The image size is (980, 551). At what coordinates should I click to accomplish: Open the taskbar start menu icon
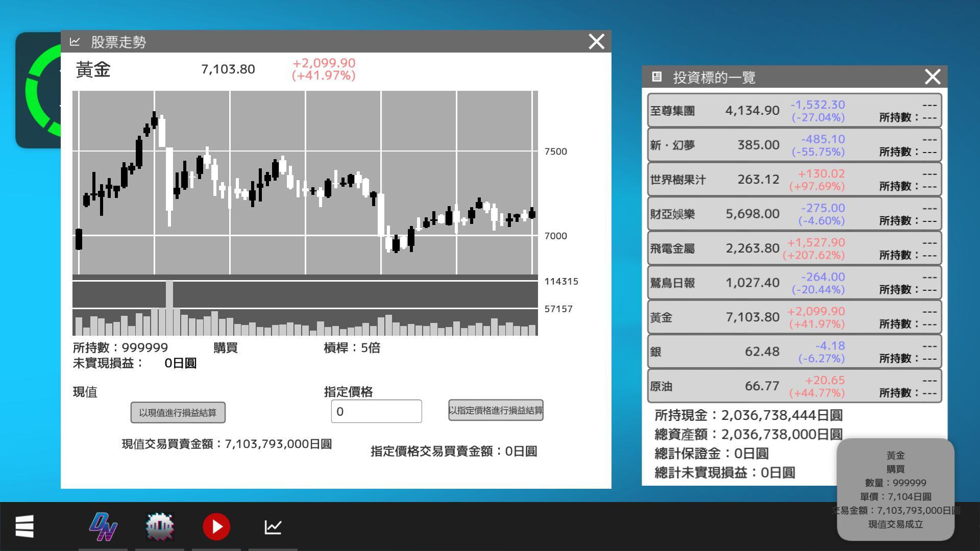[x=24, y=526]
